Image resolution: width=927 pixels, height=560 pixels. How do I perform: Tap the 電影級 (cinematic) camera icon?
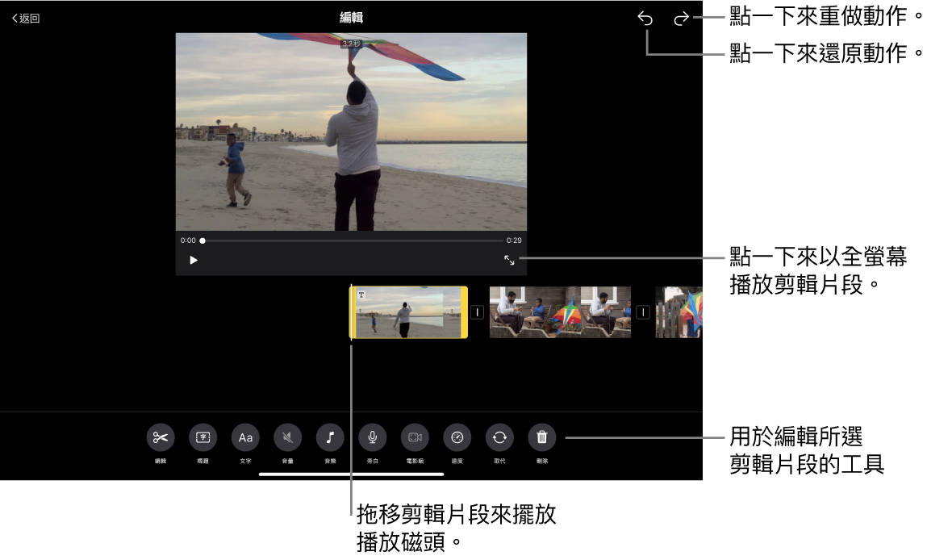click(415, 437)
